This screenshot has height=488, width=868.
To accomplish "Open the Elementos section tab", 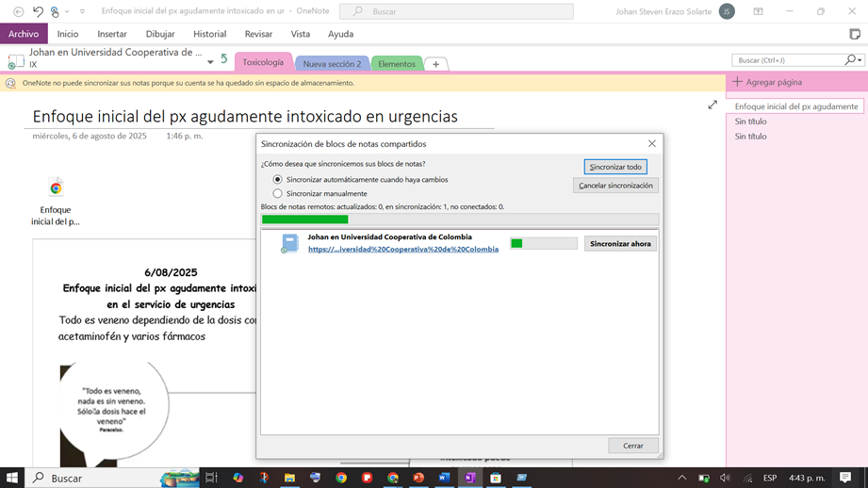I will (x=397, y=64).
